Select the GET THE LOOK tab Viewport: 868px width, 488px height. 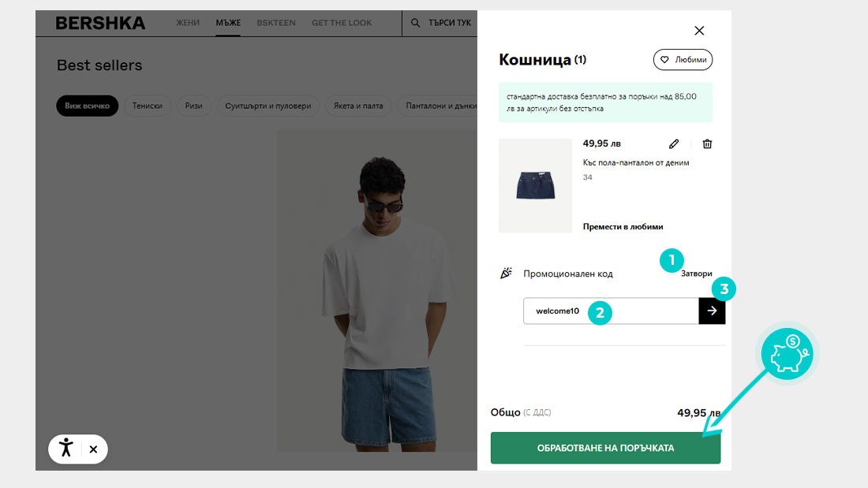click(342, 23)
